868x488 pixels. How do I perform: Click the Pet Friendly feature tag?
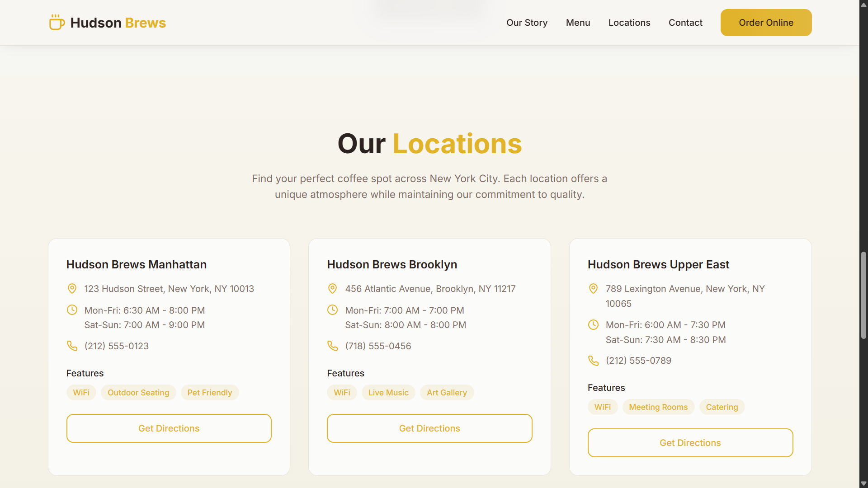209,393
